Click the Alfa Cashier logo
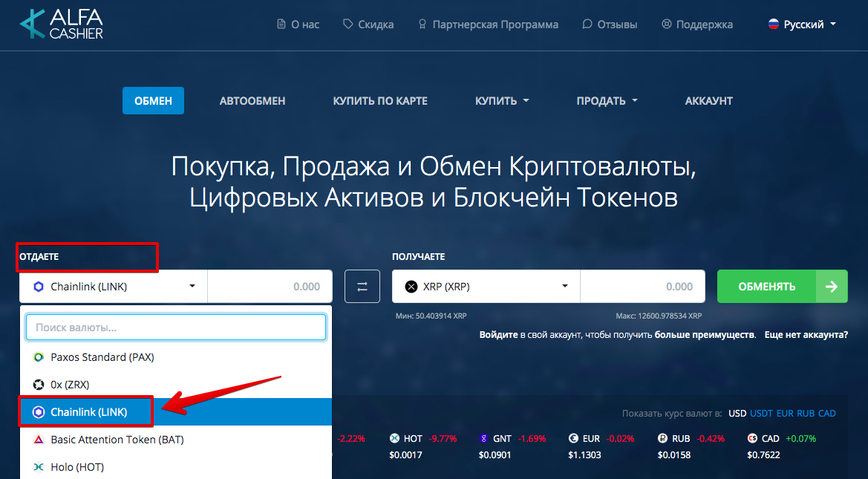The width and height of the screenshot is (868, 479). click(x=62, y=25)
